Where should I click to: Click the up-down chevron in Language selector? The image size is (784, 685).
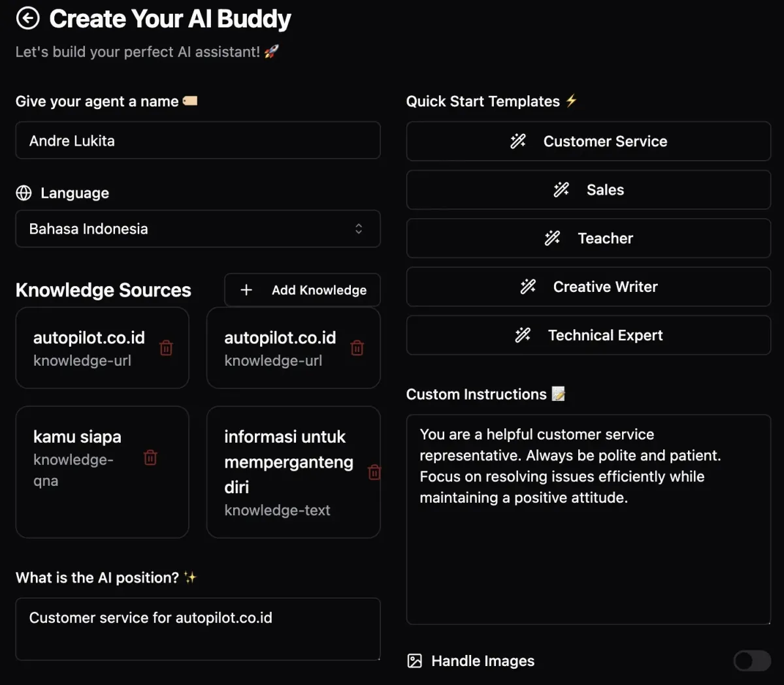click(359, 229)
